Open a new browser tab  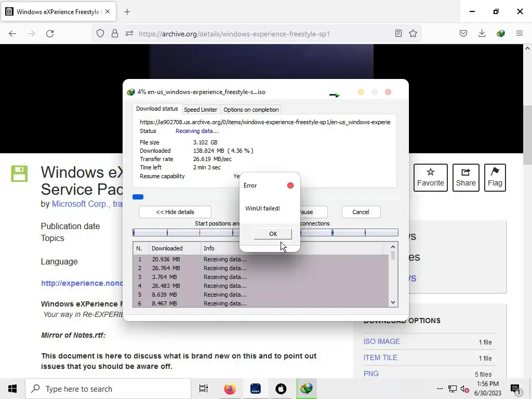pos(127,12)
